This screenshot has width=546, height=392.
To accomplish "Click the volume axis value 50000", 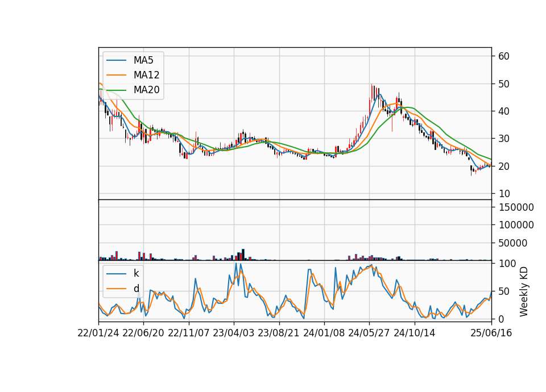I will [512, 243].
